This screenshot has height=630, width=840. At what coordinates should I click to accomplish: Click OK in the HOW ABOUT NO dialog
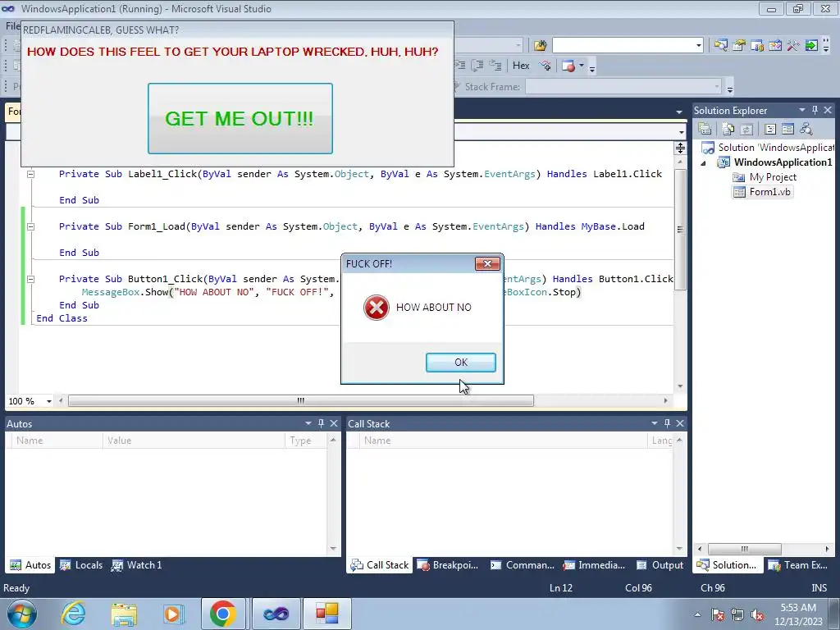pyautogui.click(x=461, y=362)
